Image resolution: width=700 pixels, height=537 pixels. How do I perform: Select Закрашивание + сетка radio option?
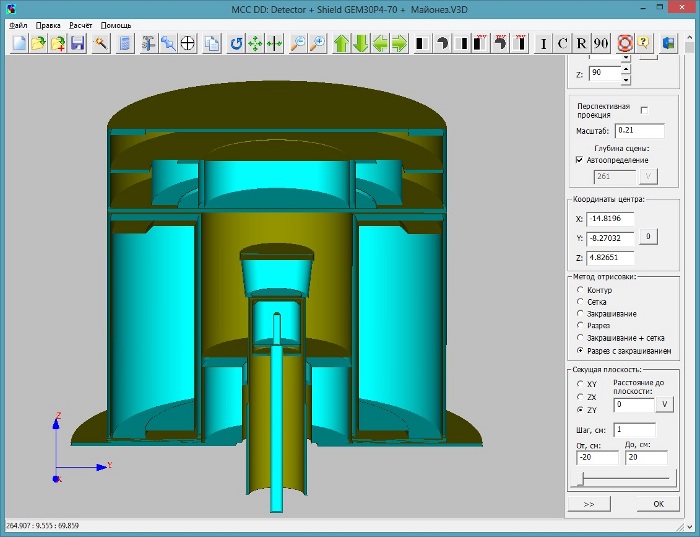tap(580, 337)
